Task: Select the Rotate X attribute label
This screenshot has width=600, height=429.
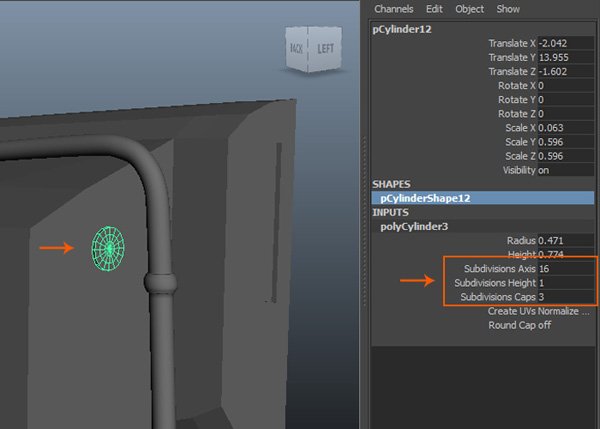Action: [x=517, y=85]
